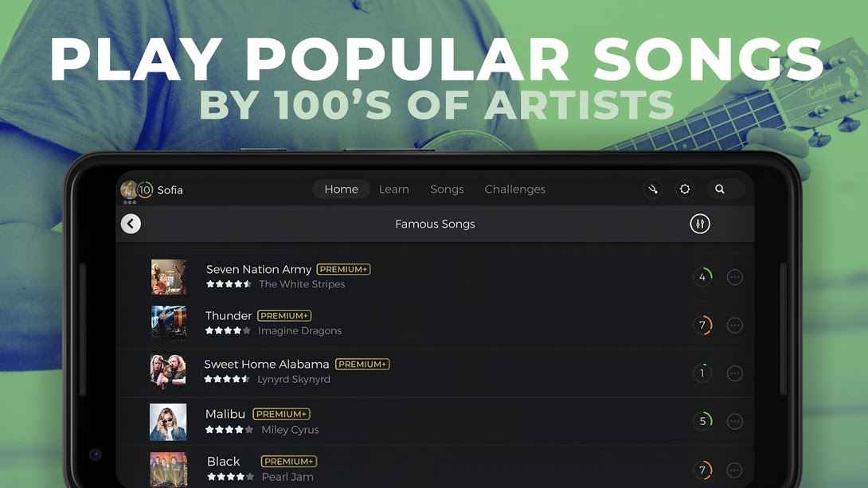
Task: Switch to the Songs tab
Action: tap(447, 189)
